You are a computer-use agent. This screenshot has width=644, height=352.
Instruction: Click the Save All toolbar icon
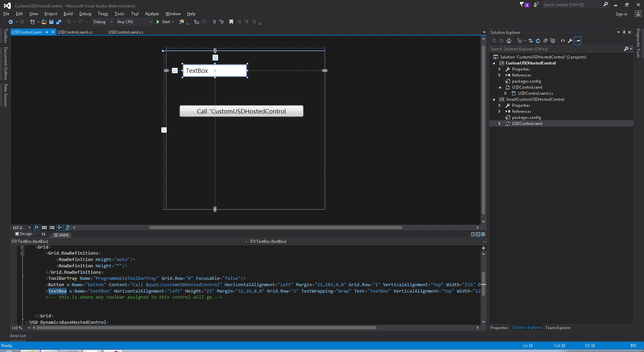(x=59, y=22)
